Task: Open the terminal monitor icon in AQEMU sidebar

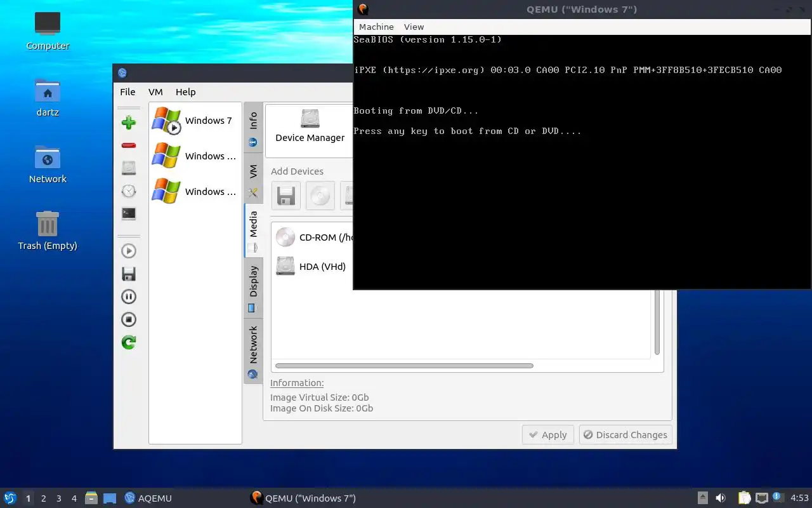Action: (x=129, y=214)
